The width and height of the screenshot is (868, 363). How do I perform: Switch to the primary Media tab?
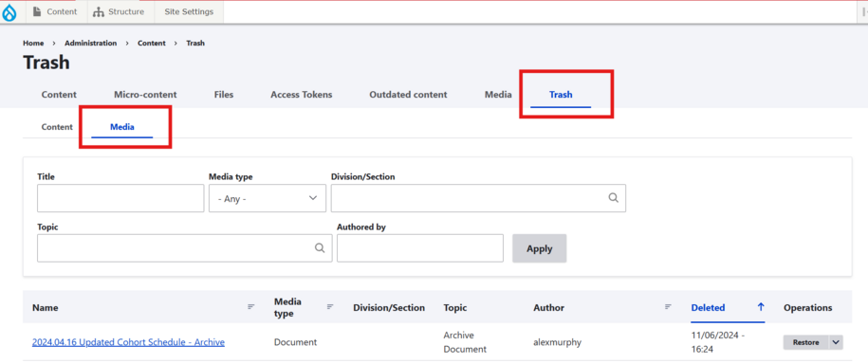tap(498, 95)
